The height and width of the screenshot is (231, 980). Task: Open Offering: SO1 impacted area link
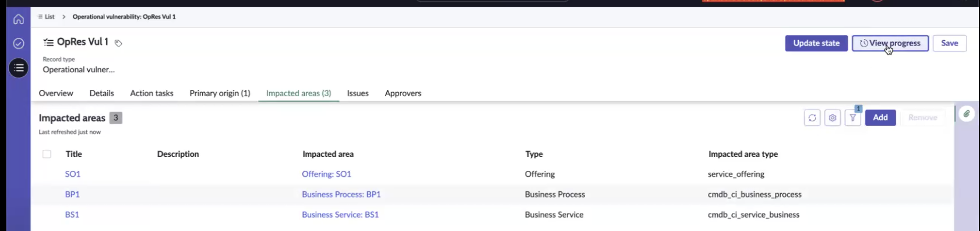click(326, 174)
